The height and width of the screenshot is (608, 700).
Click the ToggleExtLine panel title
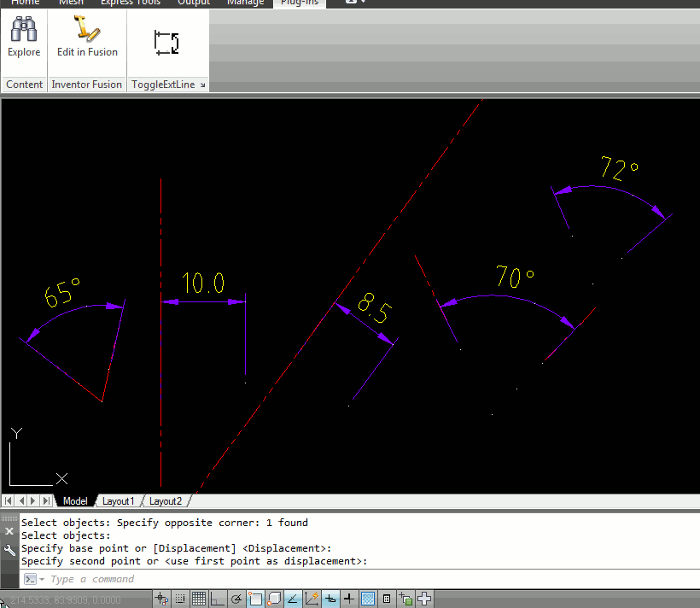pyautogui.click(x=163, y=85)
